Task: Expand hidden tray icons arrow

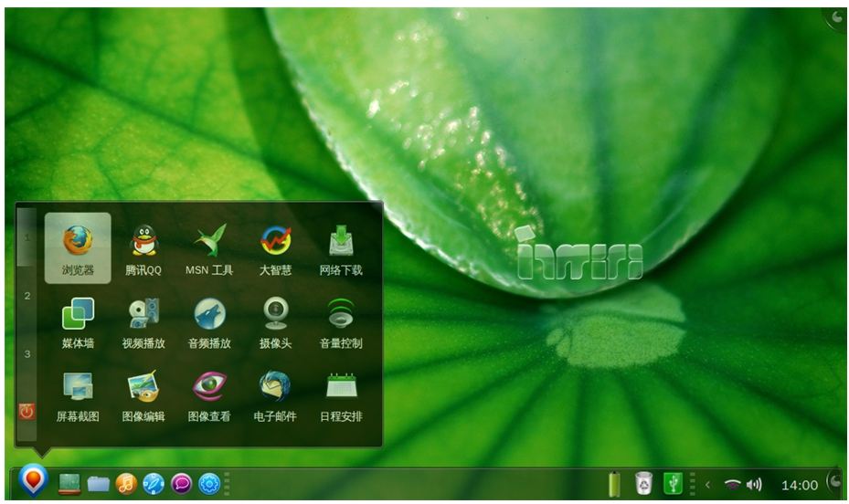Action: [707, 485]
